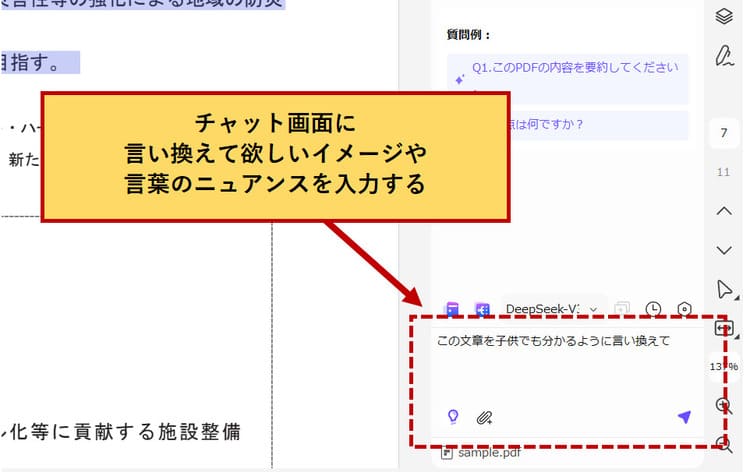This screenshot has height=476, width=750.
Task: Click the sample.pdf file chip
Action: tap(481, 453)
